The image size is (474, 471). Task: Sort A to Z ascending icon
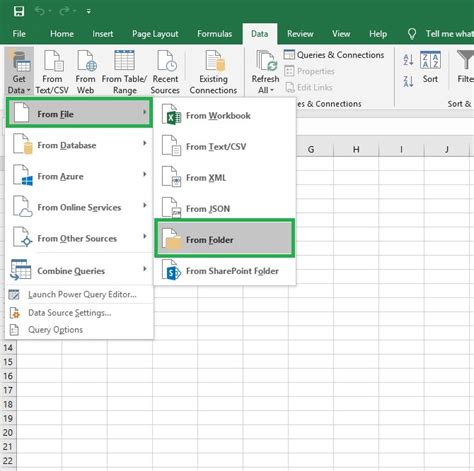click(x=408, y=60)
